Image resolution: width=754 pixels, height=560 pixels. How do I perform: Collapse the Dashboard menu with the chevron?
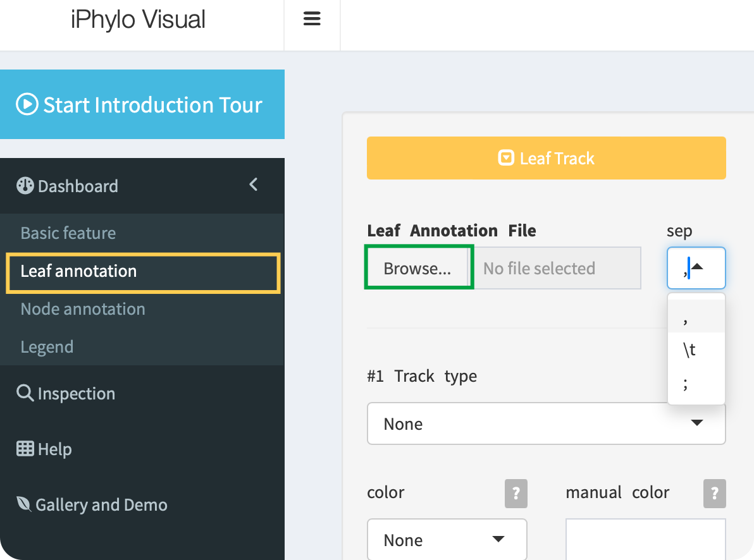(254, 185)
